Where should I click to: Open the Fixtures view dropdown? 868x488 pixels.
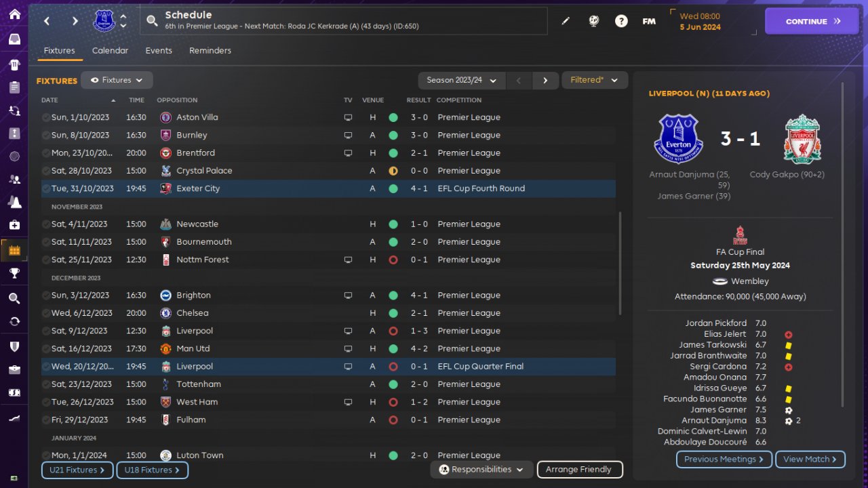coord(117,80)
